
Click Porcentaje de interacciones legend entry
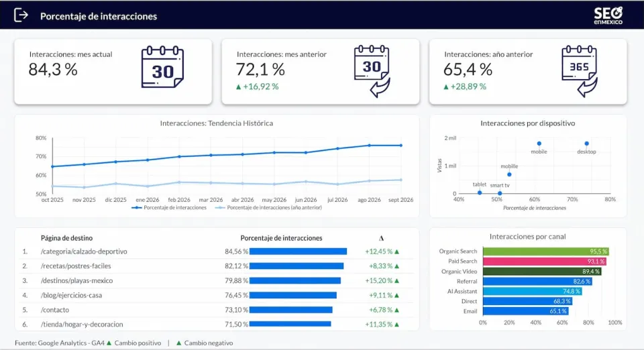pos(169,208)
